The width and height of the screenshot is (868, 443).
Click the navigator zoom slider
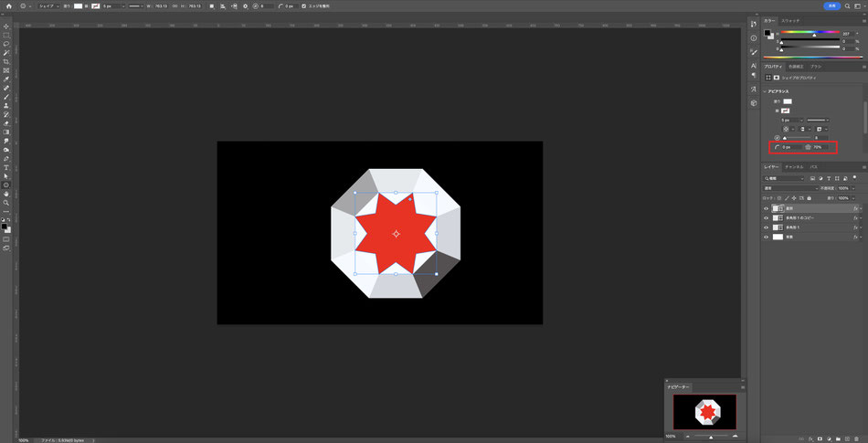point(712,437)
